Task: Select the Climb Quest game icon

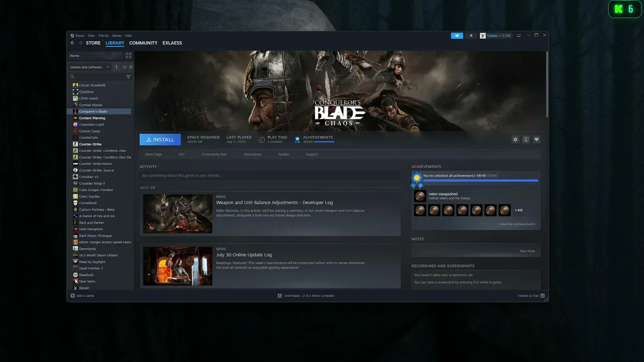Action: tap(75, 99)
